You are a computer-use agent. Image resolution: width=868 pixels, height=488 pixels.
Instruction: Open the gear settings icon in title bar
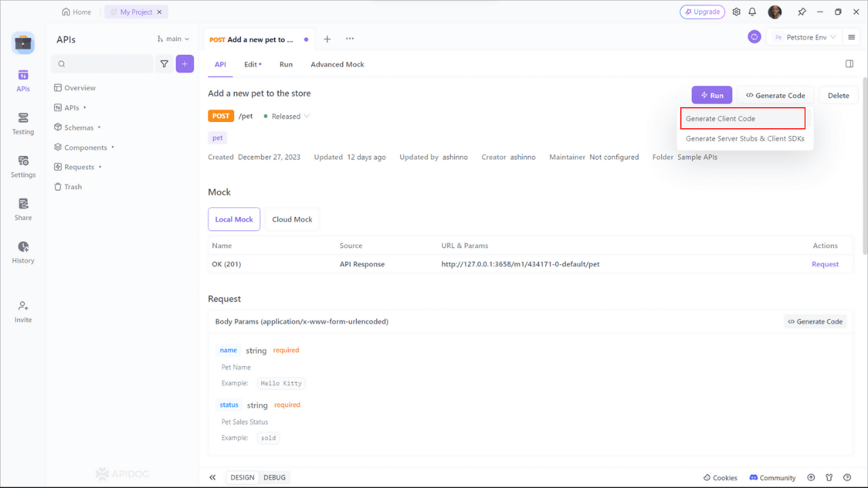point(736,12)
